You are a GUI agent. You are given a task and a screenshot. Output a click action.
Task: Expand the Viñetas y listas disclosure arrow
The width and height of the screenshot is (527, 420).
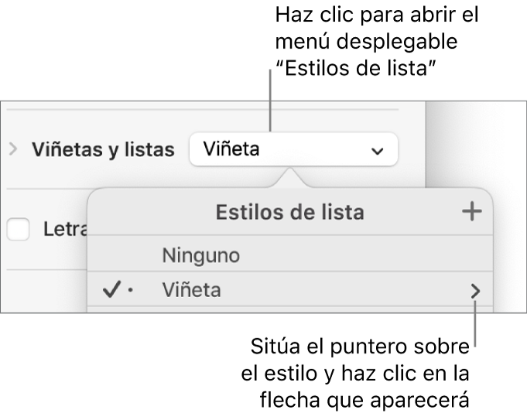point(12,149)
